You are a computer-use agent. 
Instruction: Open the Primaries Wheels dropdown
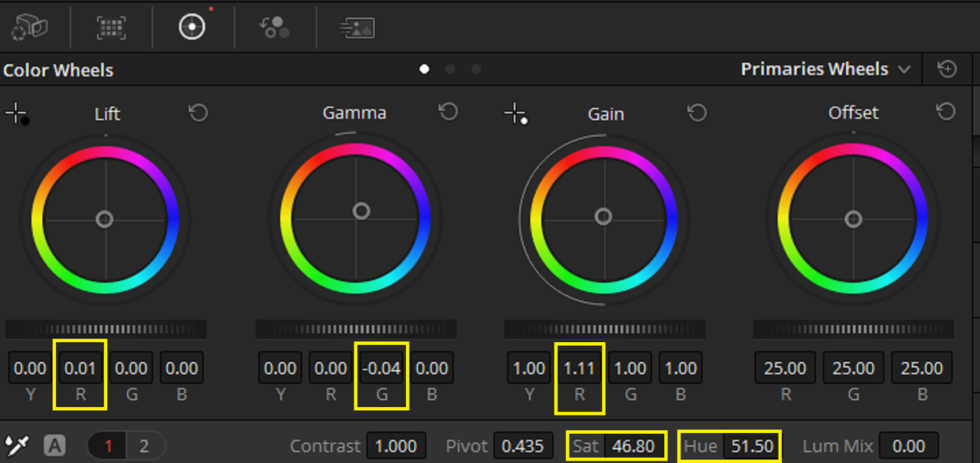pyautogui.click(x=825, y=69)
